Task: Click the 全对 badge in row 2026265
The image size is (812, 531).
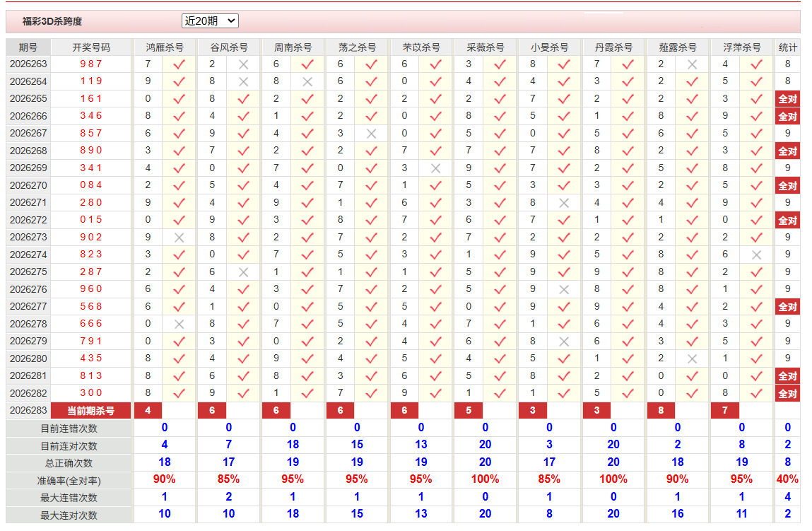Action: coord(788,99)
